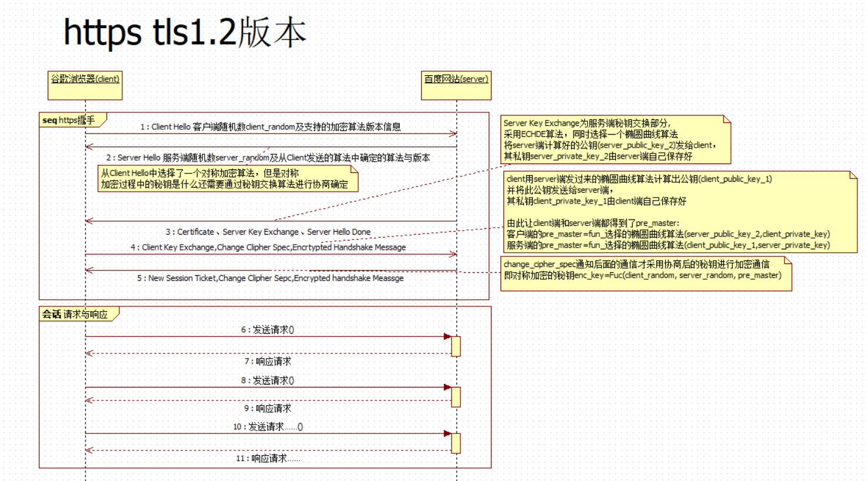The image size is (868, 481).
Task: Select the Server Key Exchange ECHDE note
Action: [615, 139]
